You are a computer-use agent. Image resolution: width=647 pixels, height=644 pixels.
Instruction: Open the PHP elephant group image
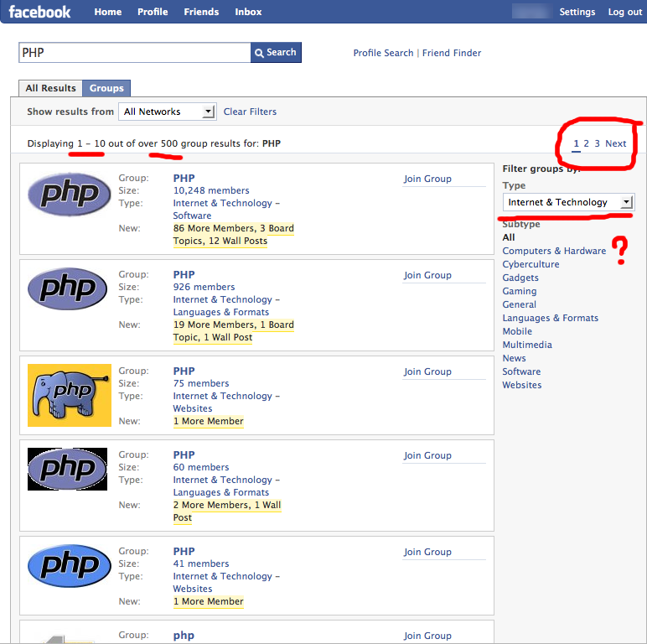[70, 395]
